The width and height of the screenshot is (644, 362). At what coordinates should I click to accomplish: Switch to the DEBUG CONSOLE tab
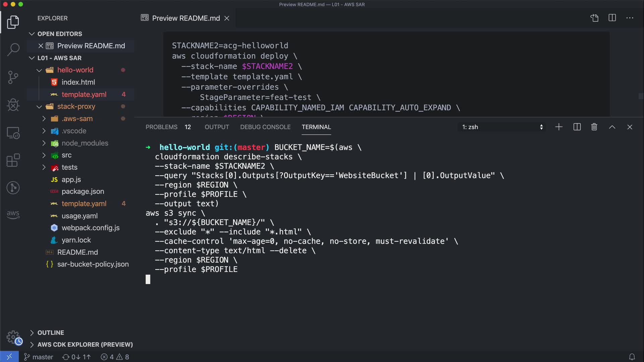click(265, 127)
